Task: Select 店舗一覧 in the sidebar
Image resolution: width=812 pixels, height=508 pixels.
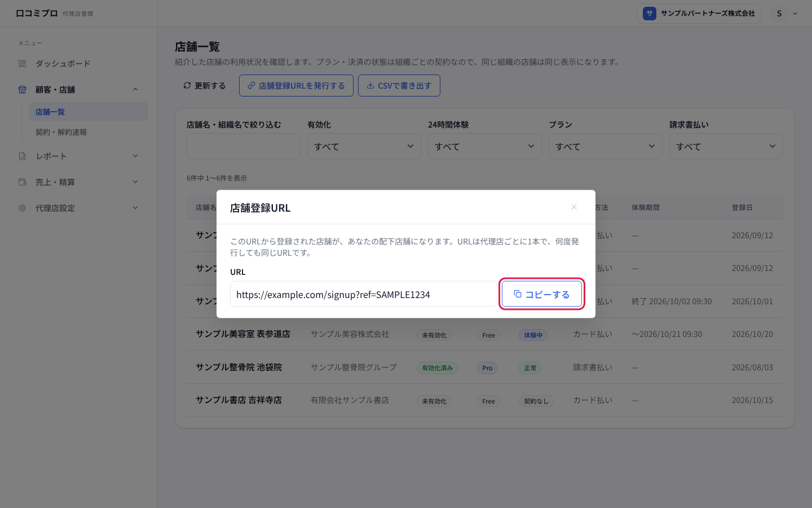Action: 89,112
